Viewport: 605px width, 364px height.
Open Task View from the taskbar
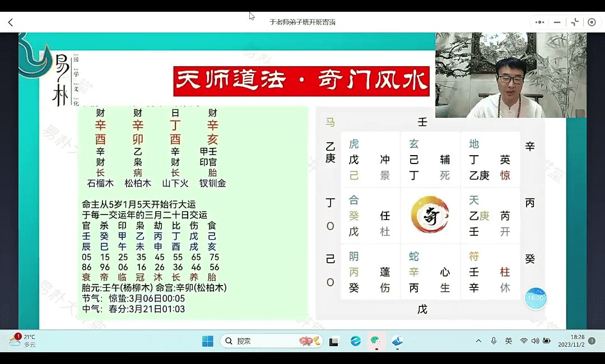(x=334, y=341)
